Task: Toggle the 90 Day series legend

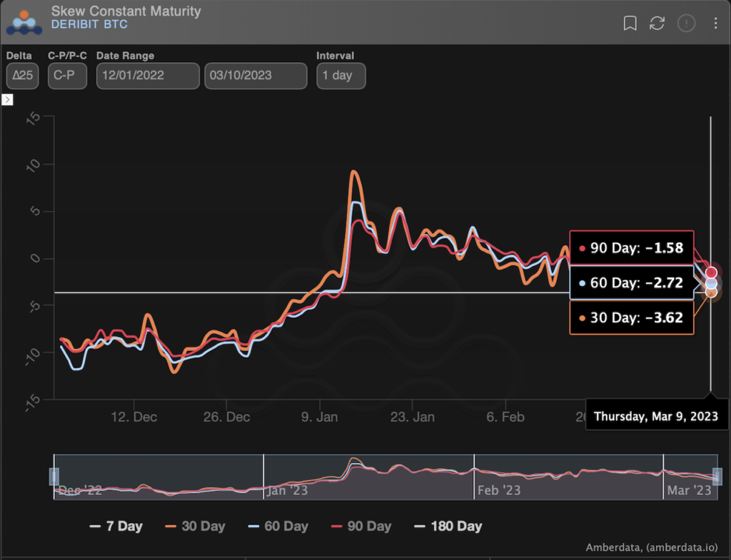Action: pyautogui.click(x=361, y=526)
